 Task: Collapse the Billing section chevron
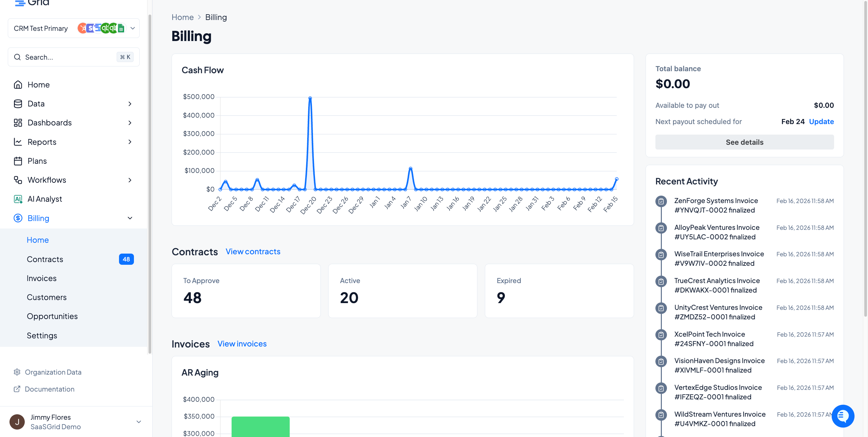click(130, 218)
